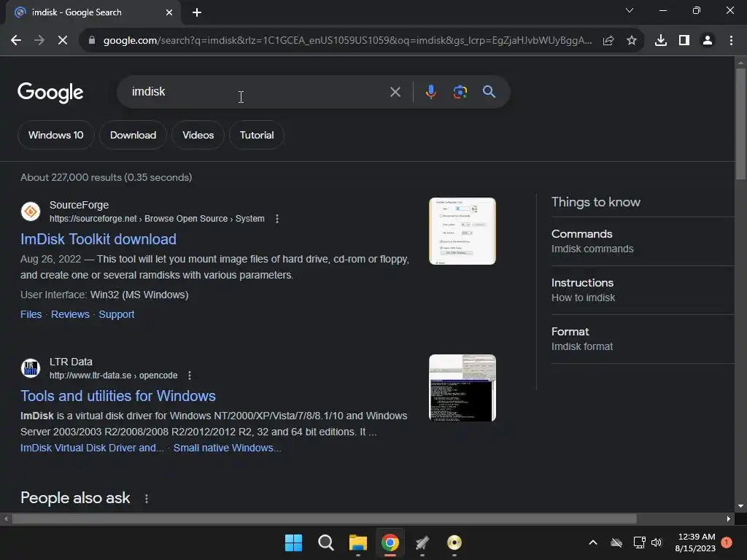Search by image with the Lens icon
The image size is (747, 560).
coord(460,92)
